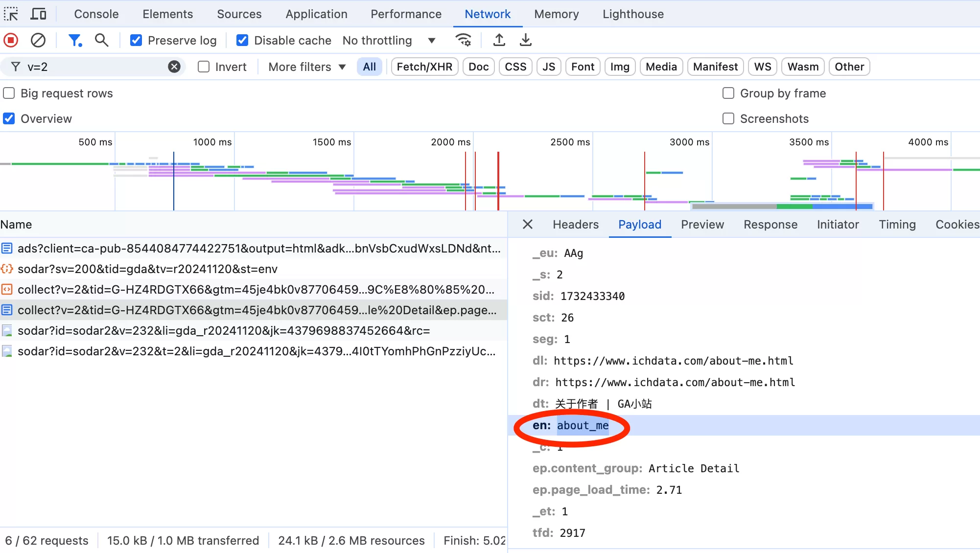
Task: Toggle Disable cache checkbox
Action: click(242, 40)
